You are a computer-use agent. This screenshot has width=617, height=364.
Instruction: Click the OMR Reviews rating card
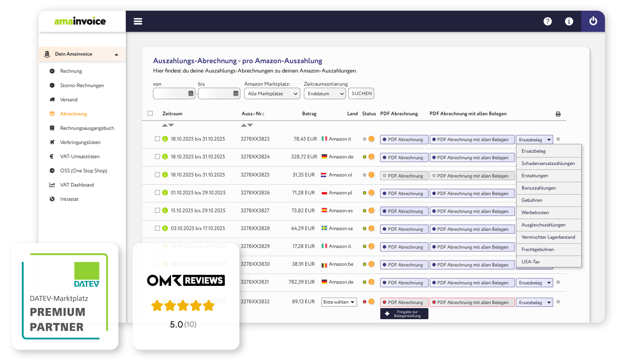coord(186,296)
